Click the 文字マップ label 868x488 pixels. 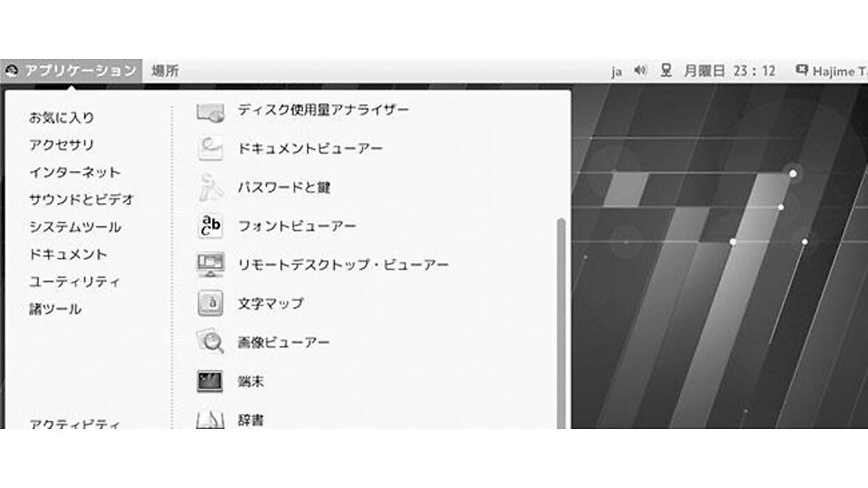pyautogui.click(x=271, y=304)
